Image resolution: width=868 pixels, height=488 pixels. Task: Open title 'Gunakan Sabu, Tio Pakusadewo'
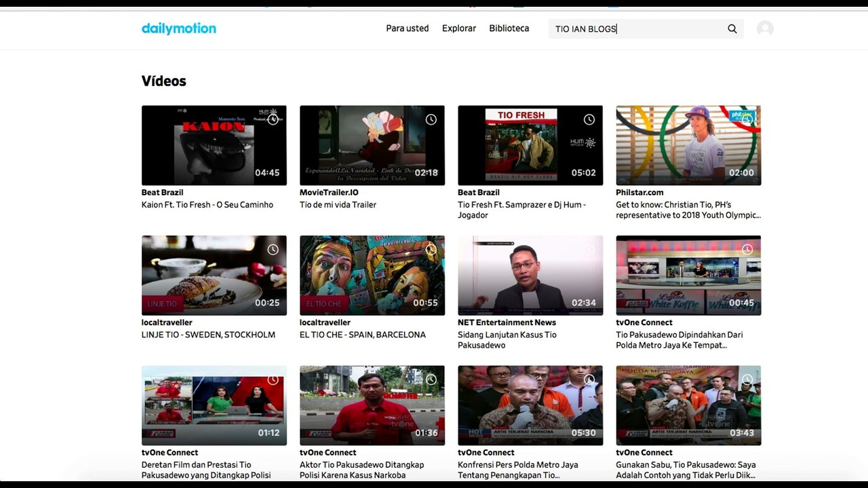tap(686, 470)
